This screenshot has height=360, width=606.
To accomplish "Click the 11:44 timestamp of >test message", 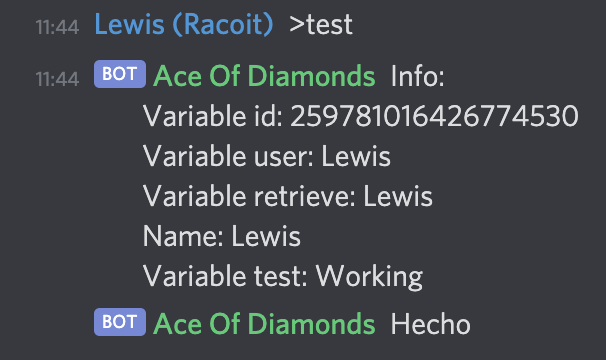I will coord(57,27).
